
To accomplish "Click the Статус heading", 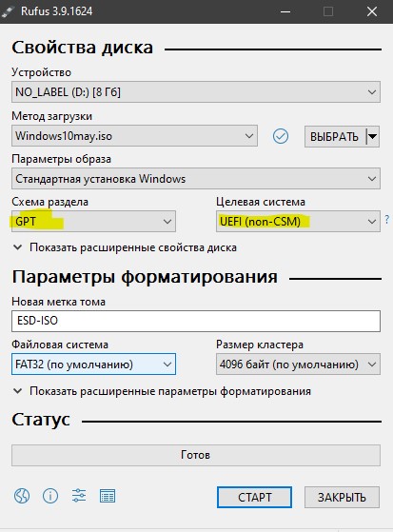I will tap(41, 420).
